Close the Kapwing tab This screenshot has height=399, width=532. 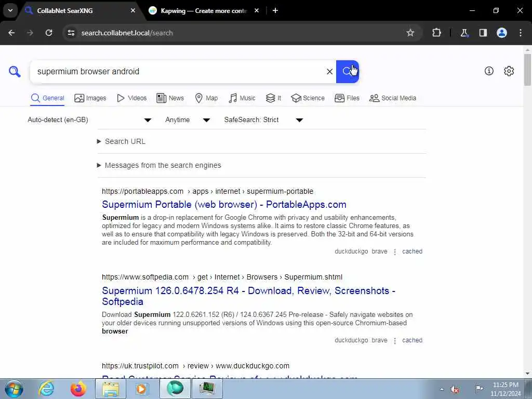(x=257, y=10)
